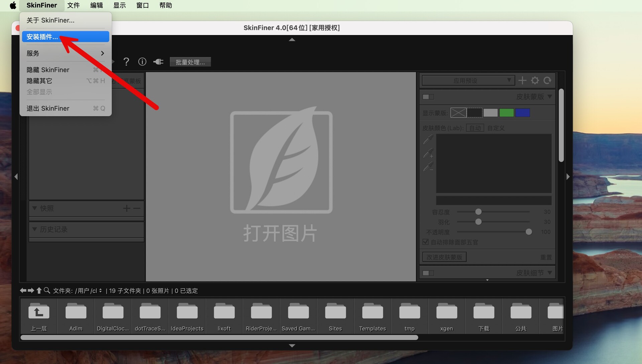Add a snapshot with the plus icon
The width and height of the screenshot is (642, 364).
[126, 208]
